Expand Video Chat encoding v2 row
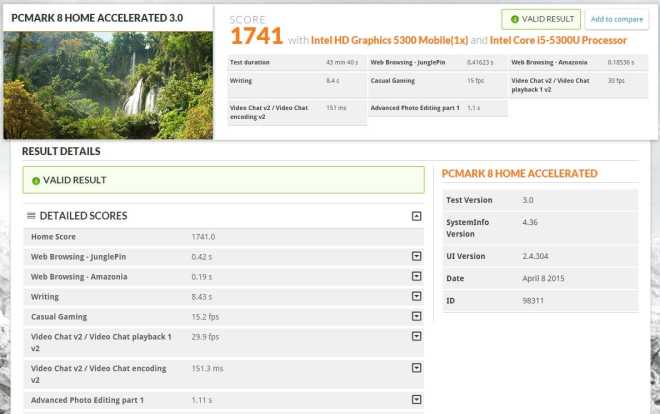This screenshot has height=414, width=660. [x=416, y=368]
